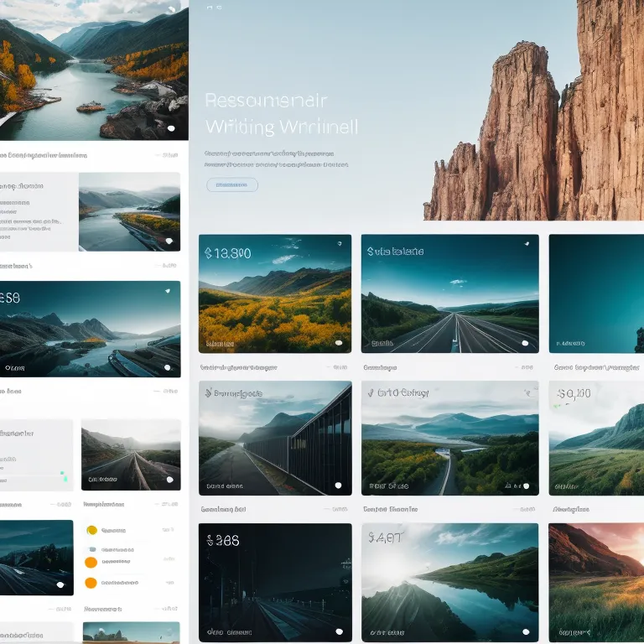Click the white dot icon on the $13,800 card
Image resolution: width=644 pixels, height=644 pixels.
338,343
